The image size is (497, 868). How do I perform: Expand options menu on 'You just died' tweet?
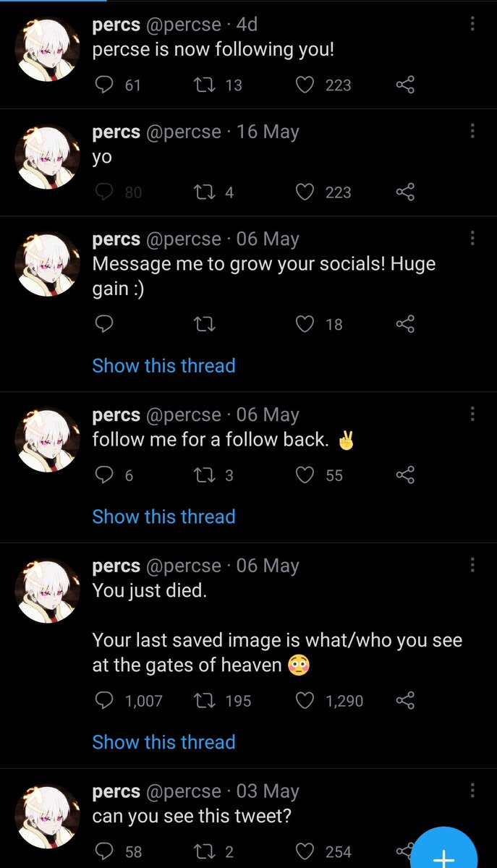[x=472, y=566]
